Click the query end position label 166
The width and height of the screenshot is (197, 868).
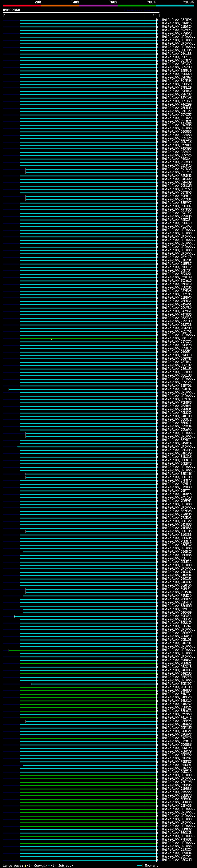click(x=155, y=15)
